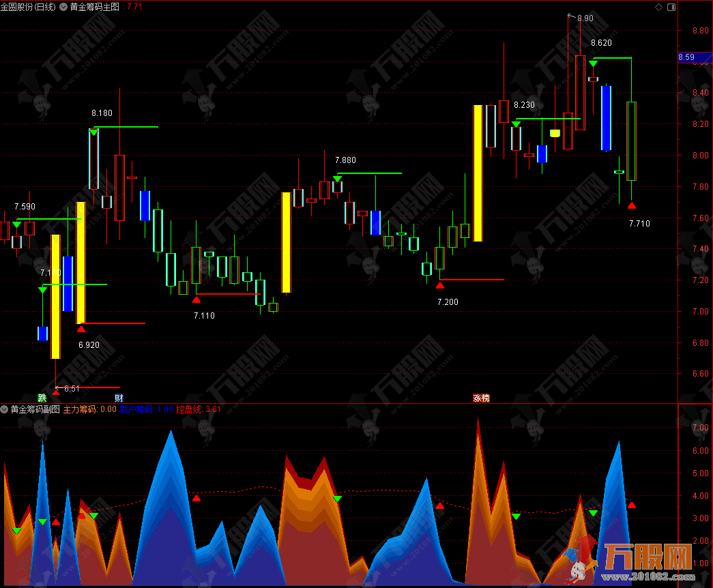
Task: Click the 8.620 price label
Action: point(601,43)
